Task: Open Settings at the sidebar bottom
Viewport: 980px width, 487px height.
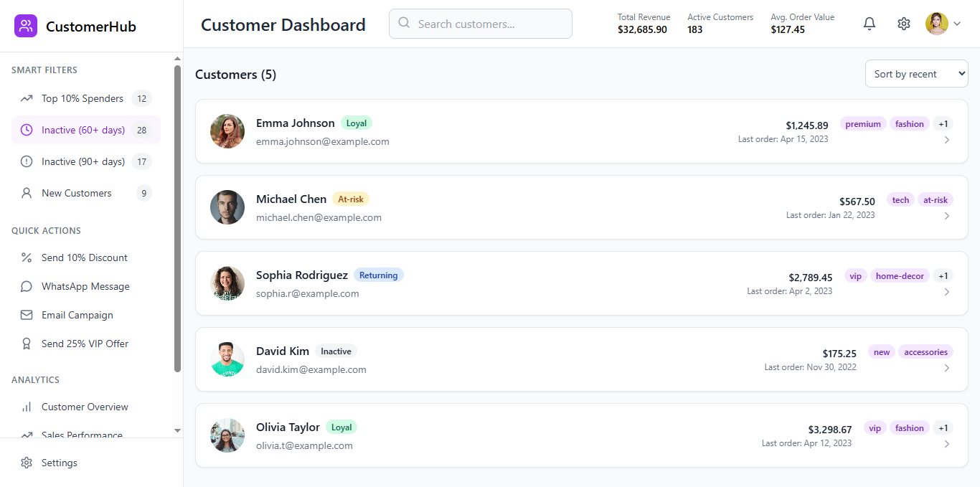Action: tap(59, 463)
